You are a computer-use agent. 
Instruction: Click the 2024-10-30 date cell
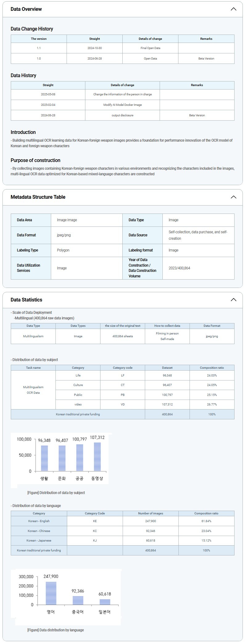[95, 48]
